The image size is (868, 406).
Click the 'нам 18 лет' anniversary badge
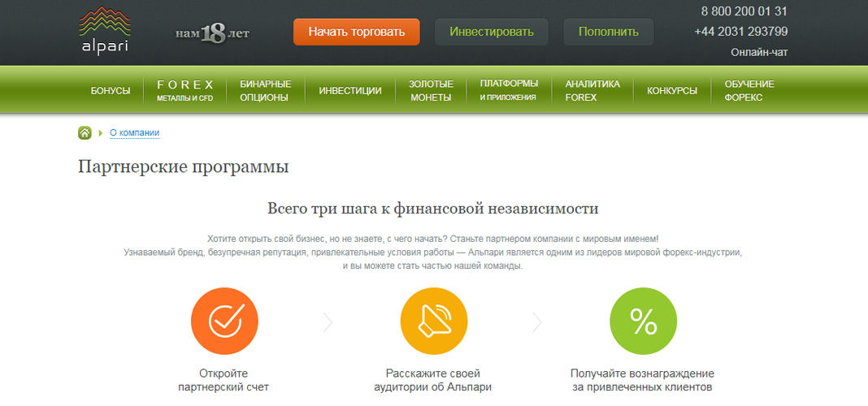(213, 34)
